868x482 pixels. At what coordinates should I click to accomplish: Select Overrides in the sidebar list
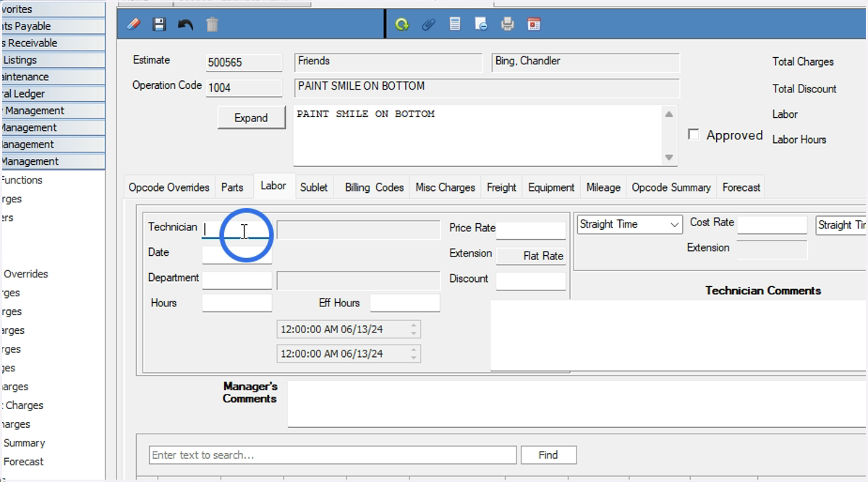click(25, 274)
